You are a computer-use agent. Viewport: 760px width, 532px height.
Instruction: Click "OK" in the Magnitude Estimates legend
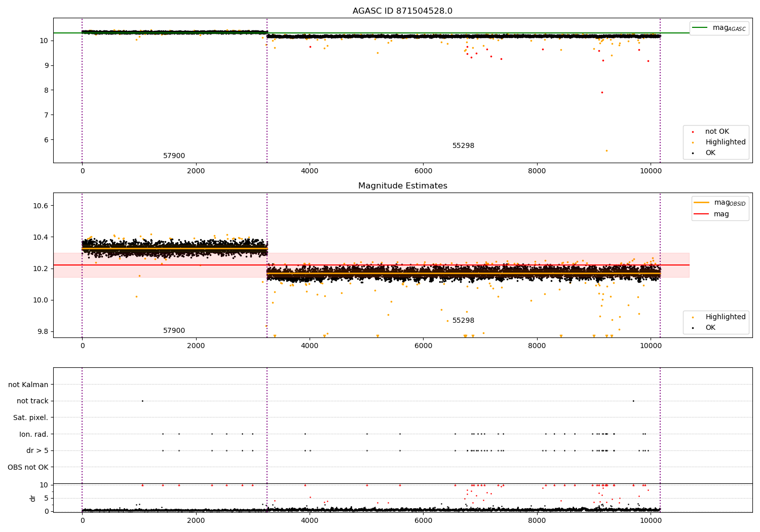(710, 328)
